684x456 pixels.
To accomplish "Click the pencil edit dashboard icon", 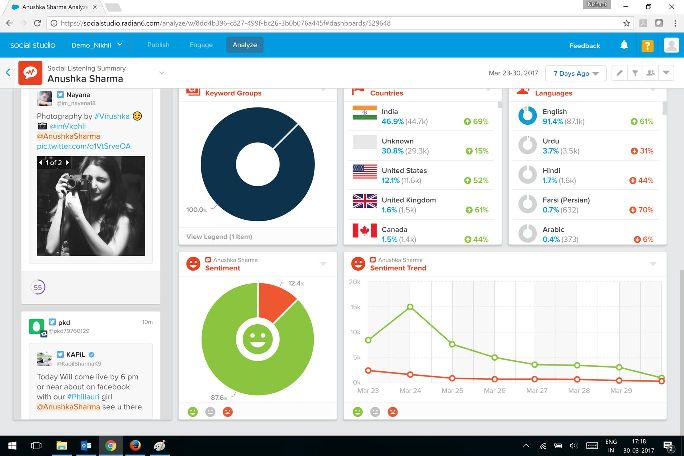I will [619, 73].
